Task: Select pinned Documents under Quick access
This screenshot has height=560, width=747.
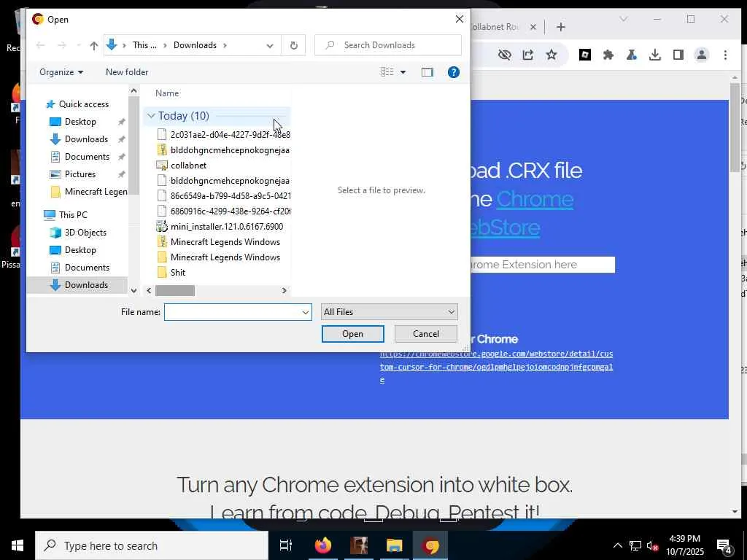Action: click(87, 157)
